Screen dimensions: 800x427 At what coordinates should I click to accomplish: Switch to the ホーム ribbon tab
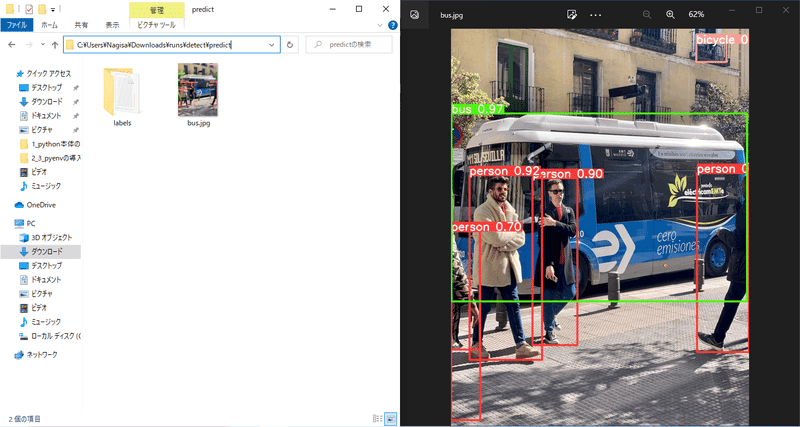click(x=49, y=24)
